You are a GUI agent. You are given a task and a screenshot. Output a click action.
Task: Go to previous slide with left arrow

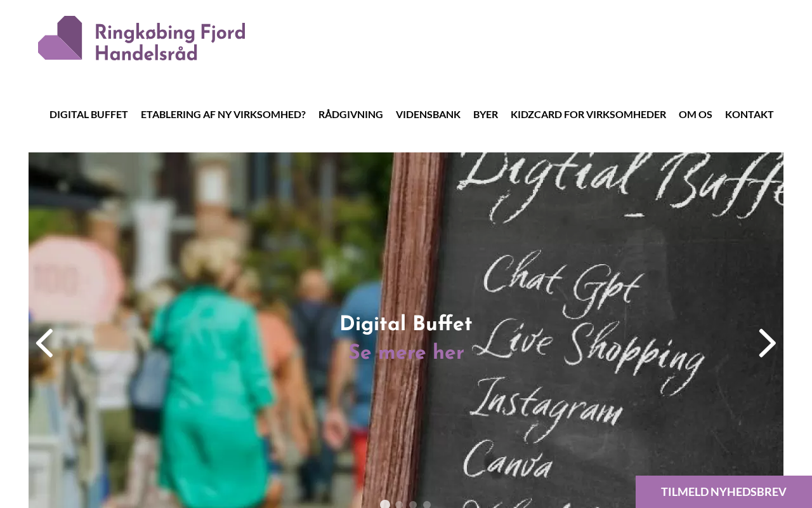[44, 343]
